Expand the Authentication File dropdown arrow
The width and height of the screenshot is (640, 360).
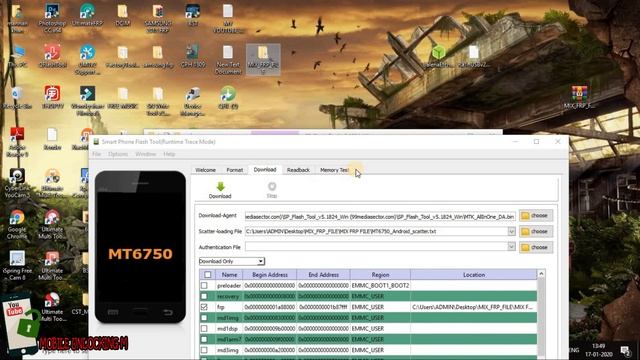pyautogui.click(x=511, y=247)
